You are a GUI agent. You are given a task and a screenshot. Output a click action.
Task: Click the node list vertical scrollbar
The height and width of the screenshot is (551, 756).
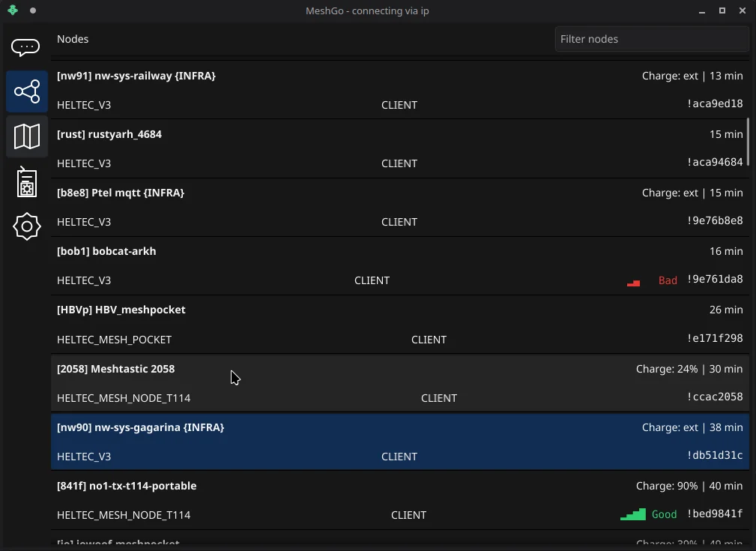point(748,142)
